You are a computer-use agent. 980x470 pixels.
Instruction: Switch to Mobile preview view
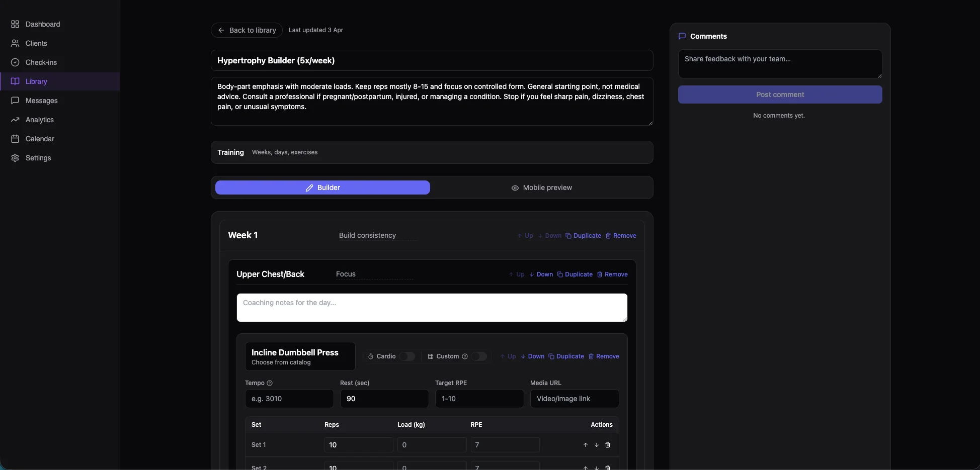click(x=542, y=187)
